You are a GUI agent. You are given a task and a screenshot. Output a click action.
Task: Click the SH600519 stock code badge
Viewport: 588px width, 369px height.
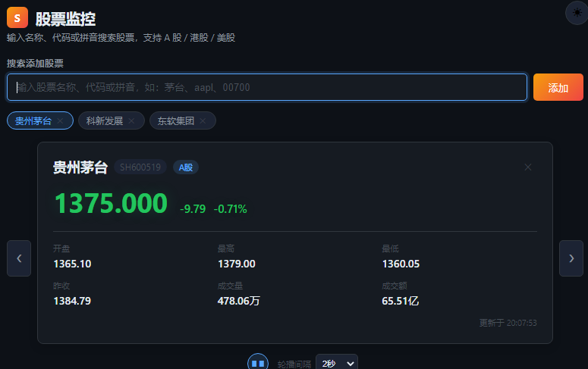tap(140, 167)
